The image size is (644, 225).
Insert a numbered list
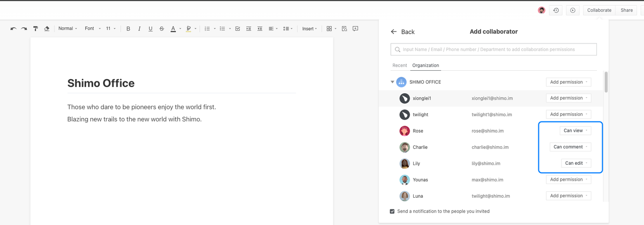click(x=207, y=29)
